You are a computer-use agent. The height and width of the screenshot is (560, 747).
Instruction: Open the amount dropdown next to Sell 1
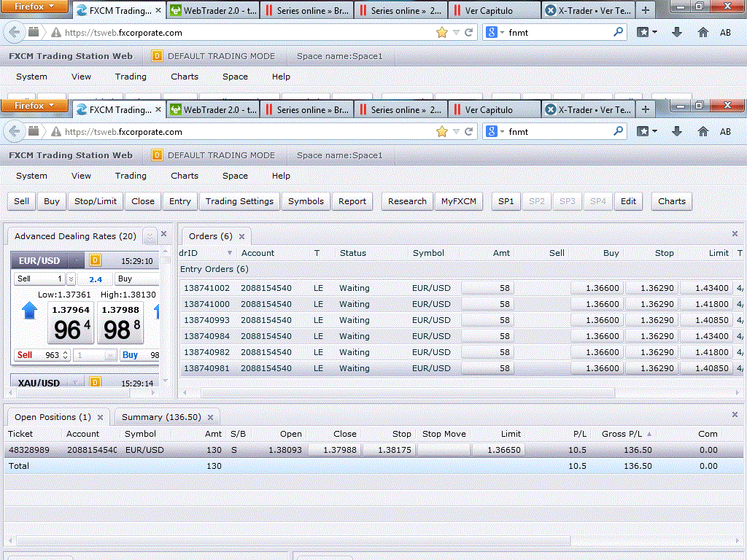[71, 279]
